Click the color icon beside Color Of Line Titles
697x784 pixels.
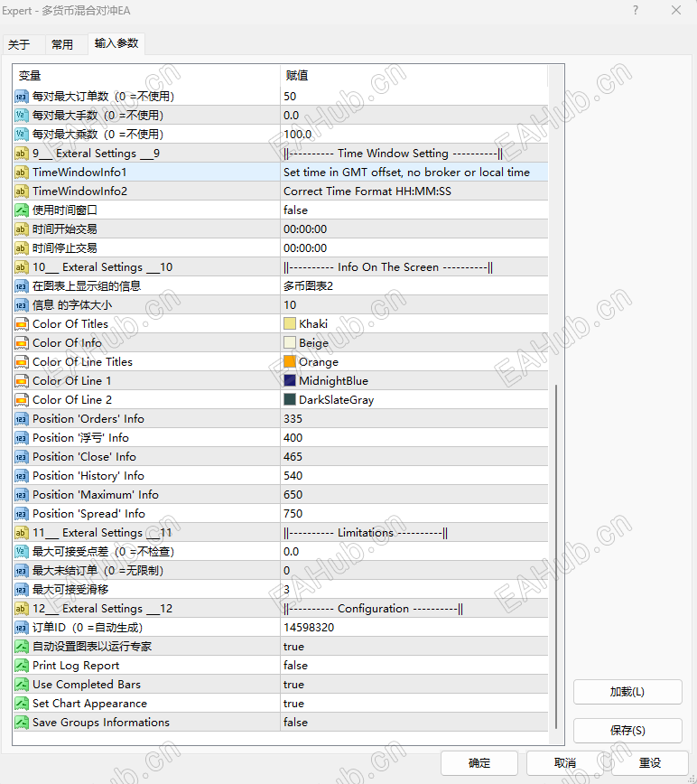tap(21, 362)
